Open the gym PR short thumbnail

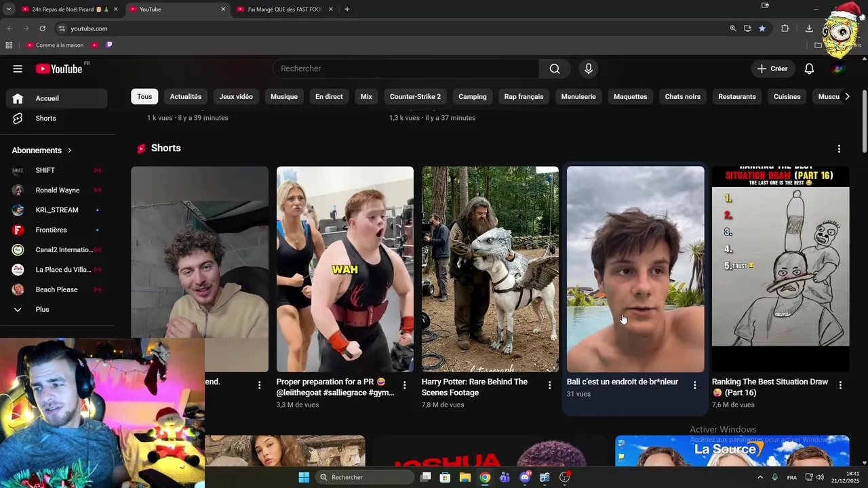coord(345,269)
